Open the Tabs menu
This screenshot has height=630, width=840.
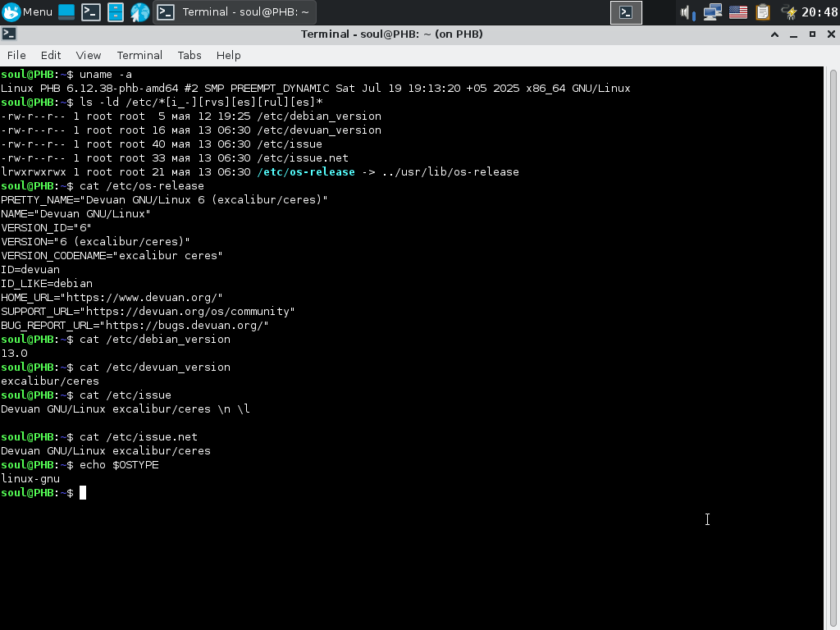pyautogui.click(x=189, y=56)
